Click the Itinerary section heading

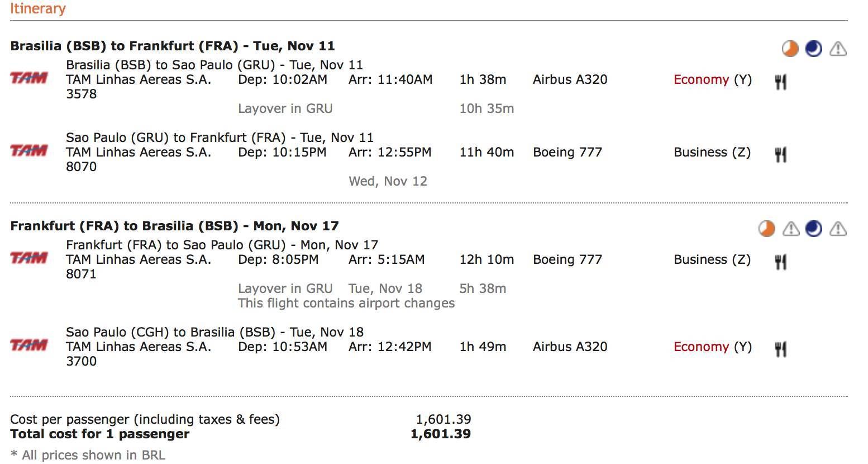pos(38,9)
